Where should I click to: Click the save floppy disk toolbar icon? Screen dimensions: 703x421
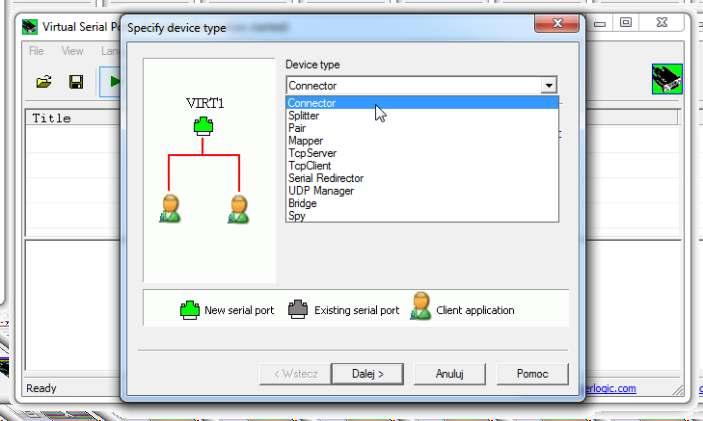point(76,82)
